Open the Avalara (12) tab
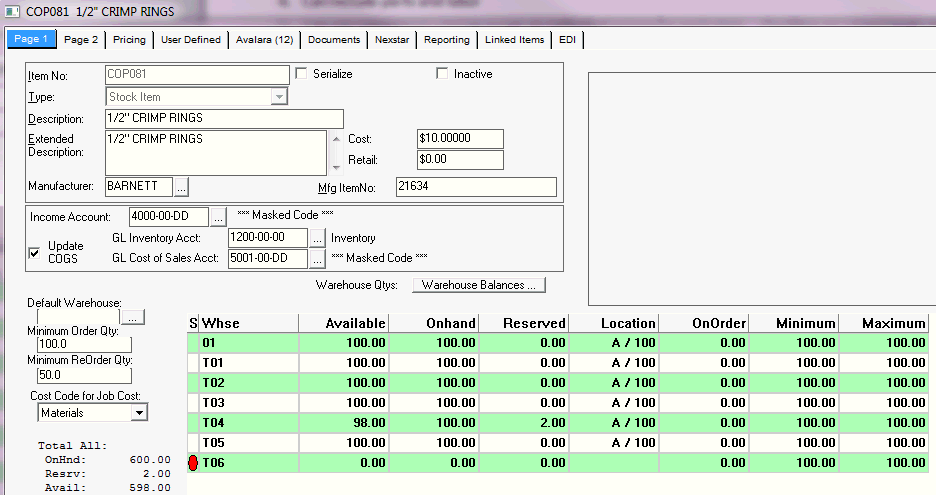Viewport: 936px width, 495px height. (x=264, y=40)
